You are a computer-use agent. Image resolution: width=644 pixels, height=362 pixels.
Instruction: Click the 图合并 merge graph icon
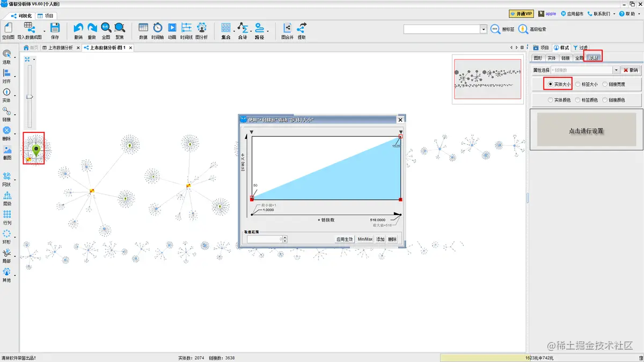(x=287, y=28)
